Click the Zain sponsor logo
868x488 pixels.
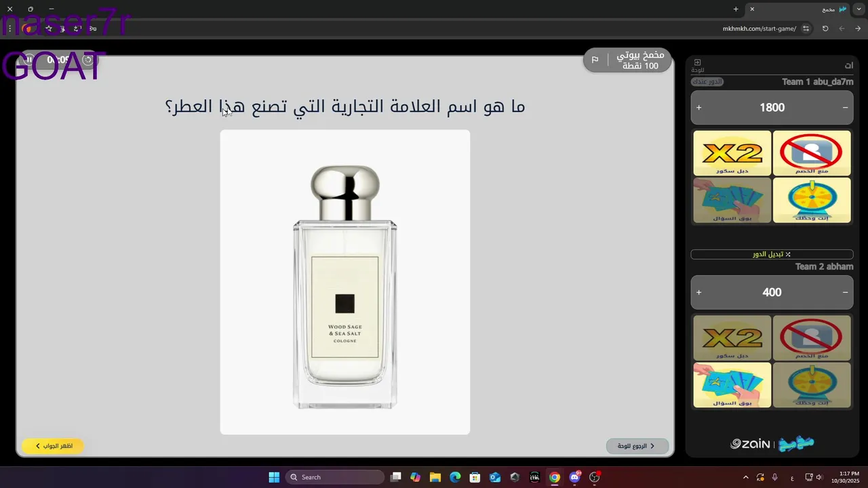pyautogui.click(x=750, y=444)
